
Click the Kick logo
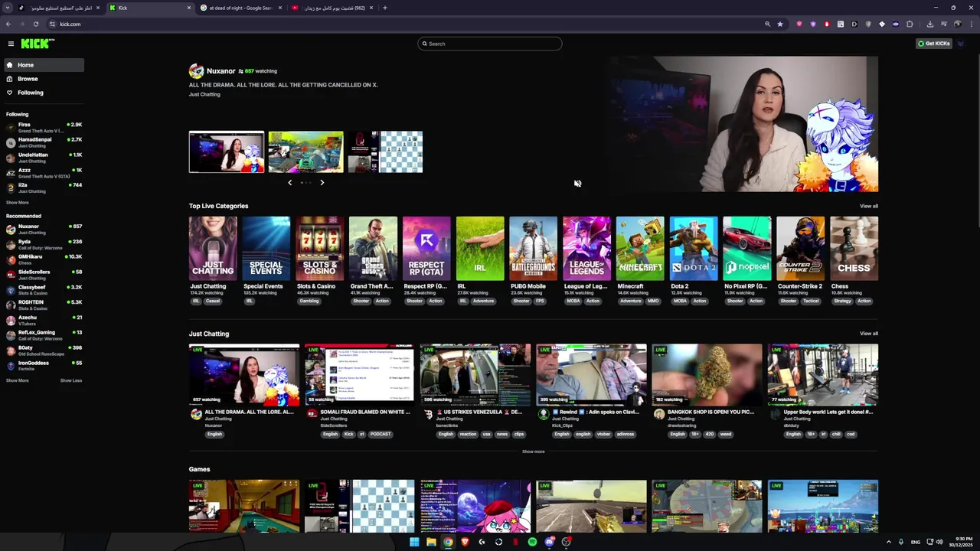(x=37, y=44)
